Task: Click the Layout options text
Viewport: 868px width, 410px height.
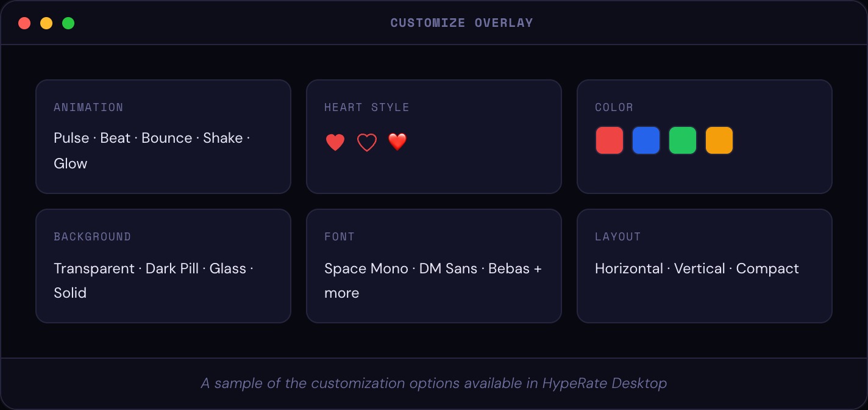Action: click(x=697, y=268)
